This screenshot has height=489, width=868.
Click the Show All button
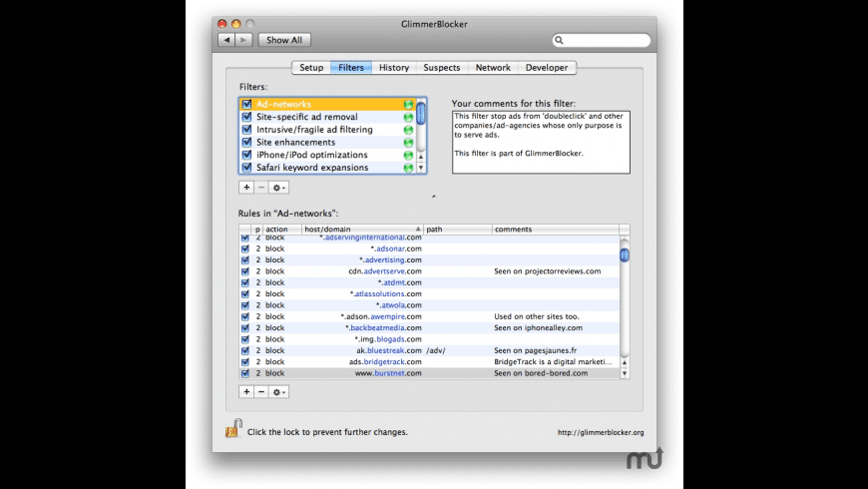284,40
